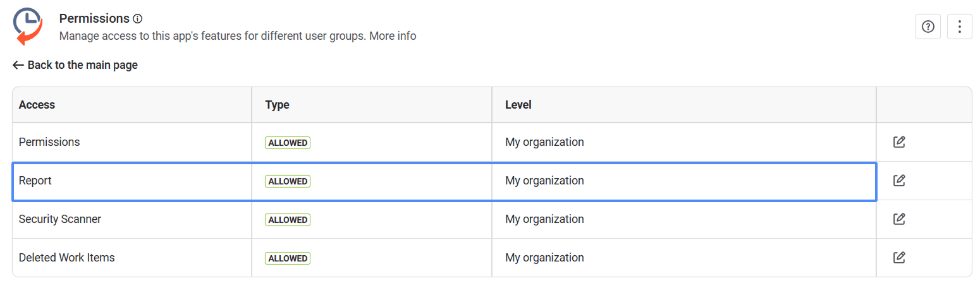
Task: Select the Security Scanner access row
Action: (60, 219)
